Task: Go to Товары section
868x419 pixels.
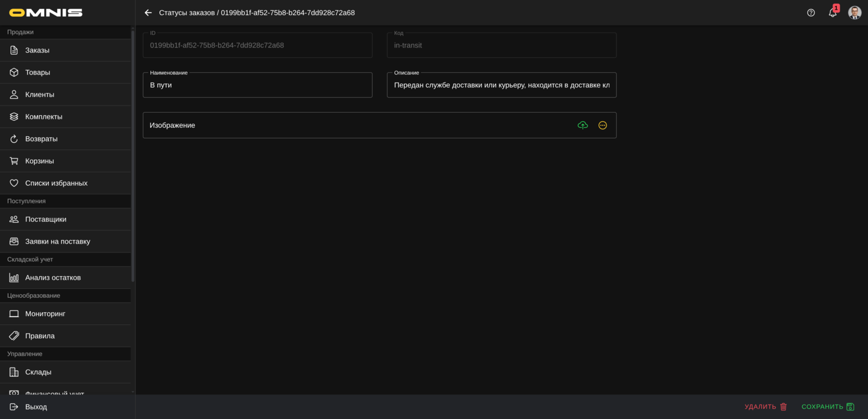Action: pos(37,72)
